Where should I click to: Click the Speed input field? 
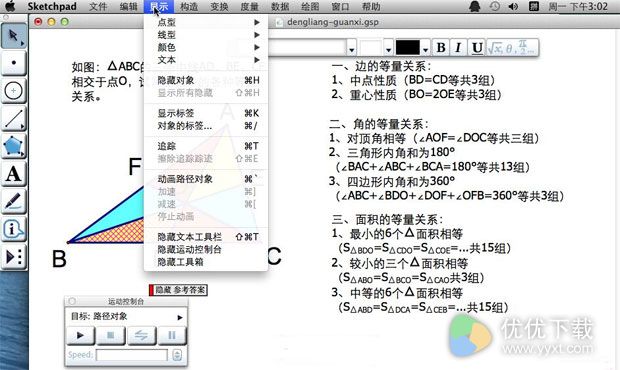tap(132, 355)
